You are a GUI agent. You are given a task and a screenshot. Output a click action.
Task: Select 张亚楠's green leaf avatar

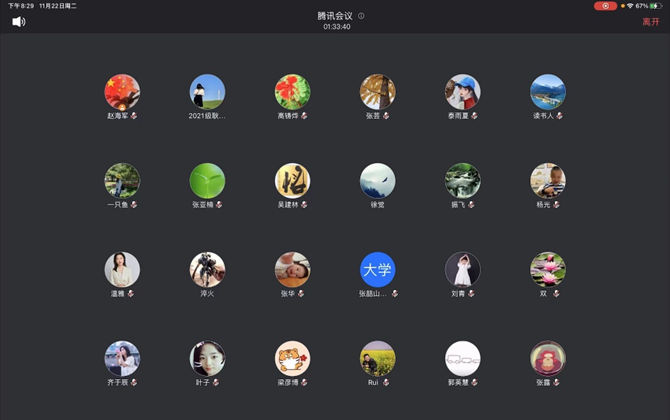tap(207, 181)
